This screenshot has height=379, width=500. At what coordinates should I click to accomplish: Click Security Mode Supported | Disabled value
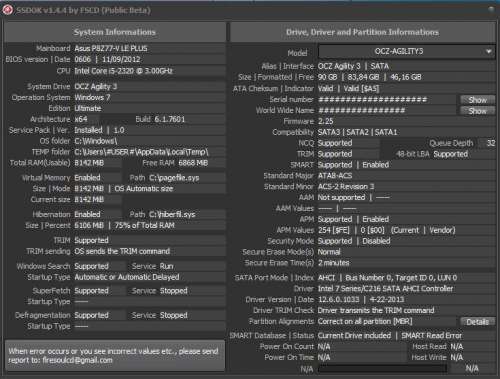coord(354,241)
